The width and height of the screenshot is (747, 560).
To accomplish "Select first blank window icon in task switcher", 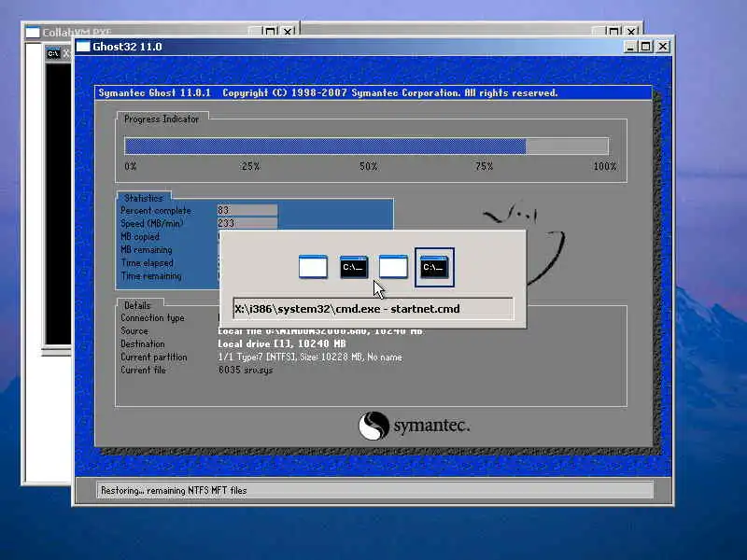I will [313, 267].
